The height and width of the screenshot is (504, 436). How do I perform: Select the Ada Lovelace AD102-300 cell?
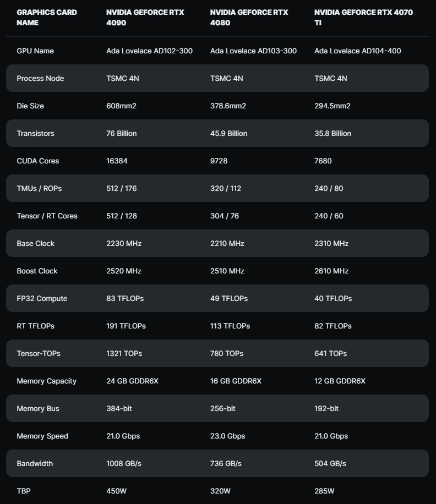[x=149, y=51]
